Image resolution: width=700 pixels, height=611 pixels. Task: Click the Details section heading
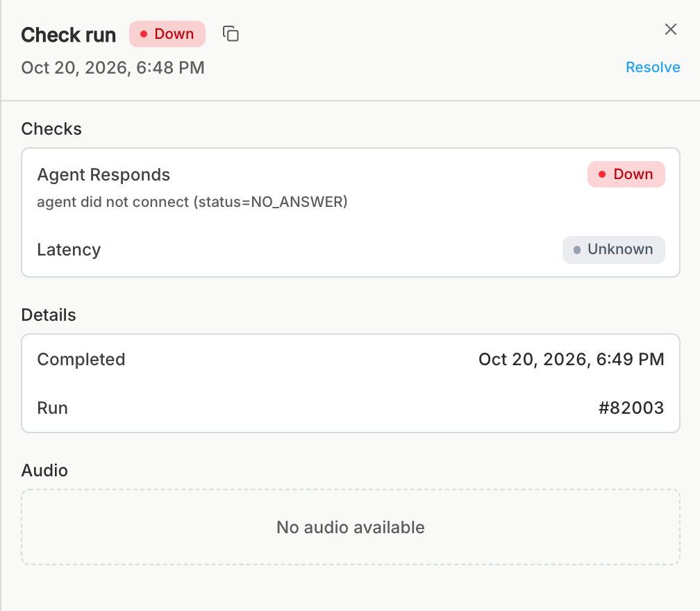[49, 315]
